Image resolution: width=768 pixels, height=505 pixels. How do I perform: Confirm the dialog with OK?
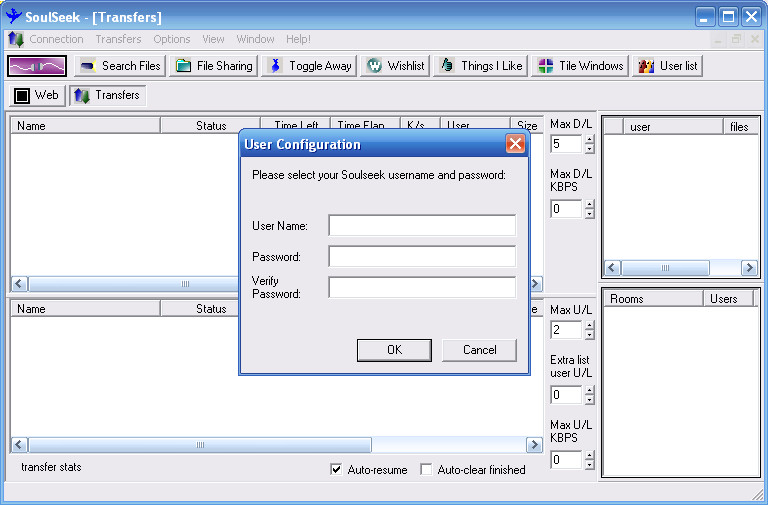[394, 350]
